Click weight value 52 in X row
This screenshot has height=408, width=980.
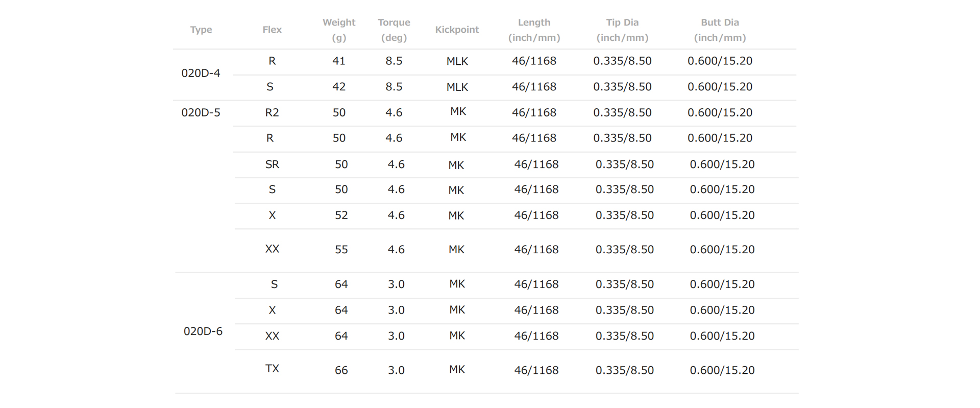(x=341, y=215)
